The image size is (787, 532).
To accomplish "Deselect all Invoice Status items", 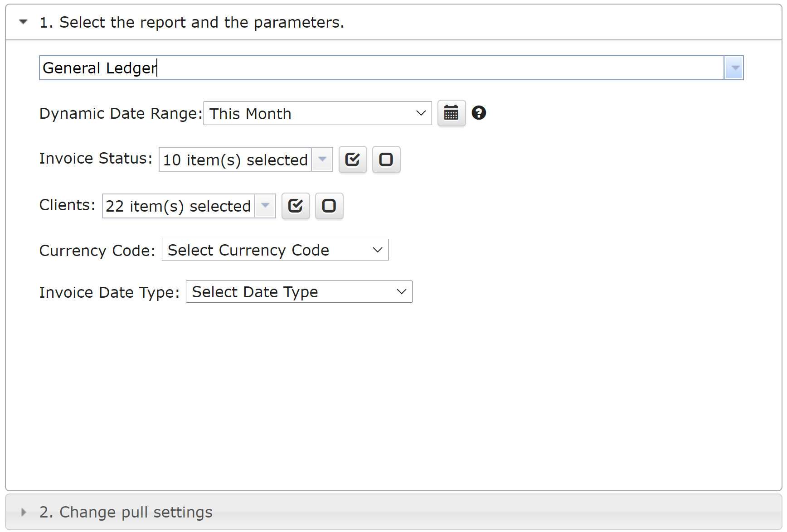I will click(386, 160).
